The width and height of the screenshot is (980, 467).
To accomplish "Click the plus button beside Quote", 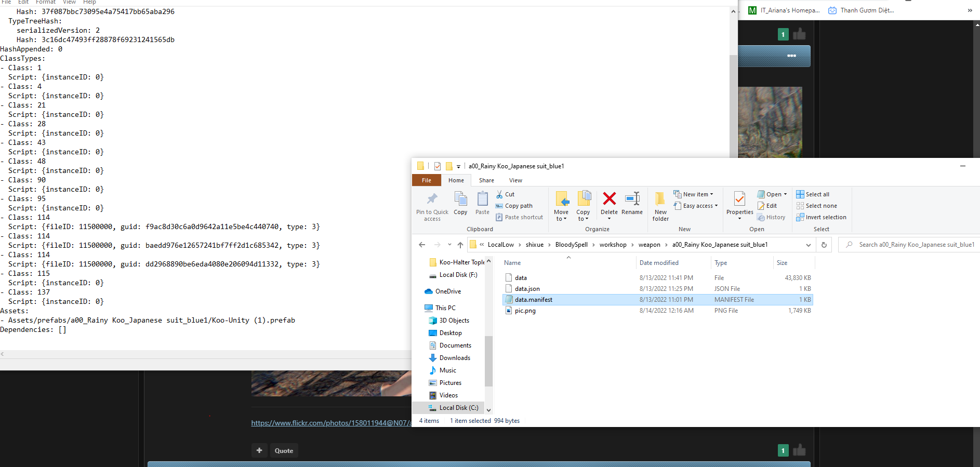I will pyautogui.click(x=259, y=450).
